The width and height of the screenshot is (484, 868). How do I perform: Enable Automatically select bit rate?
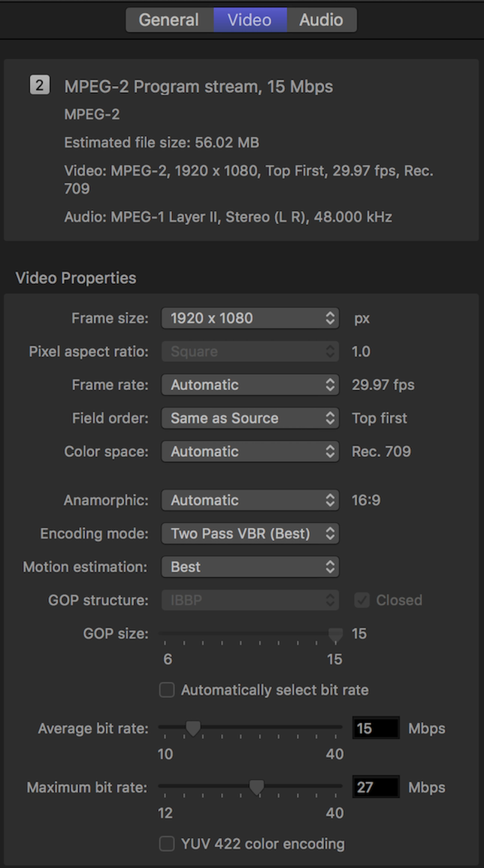pos(167,690)
